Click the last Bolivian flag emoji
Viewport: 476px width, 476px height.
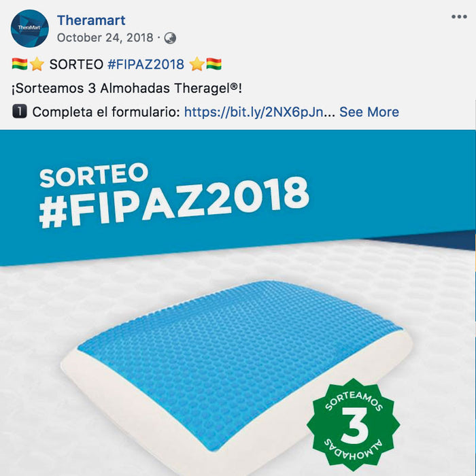coord(214,64)
